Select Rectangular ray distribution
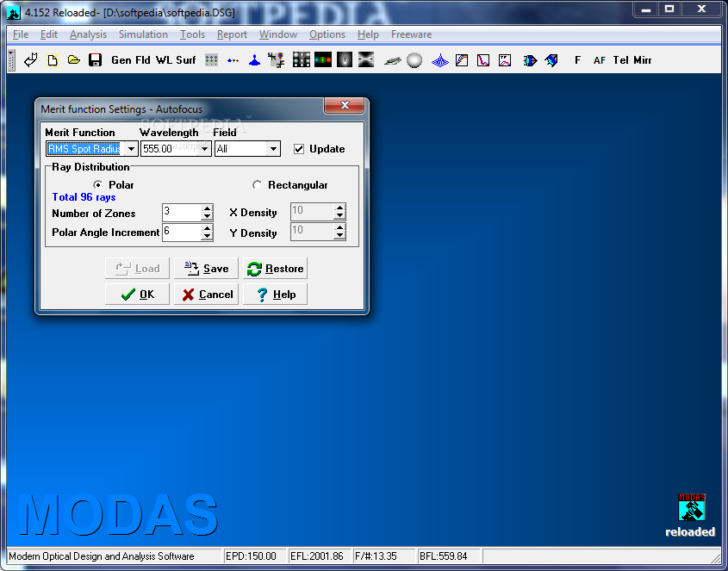This screenshot has height=571, width=728. point(257,185)
